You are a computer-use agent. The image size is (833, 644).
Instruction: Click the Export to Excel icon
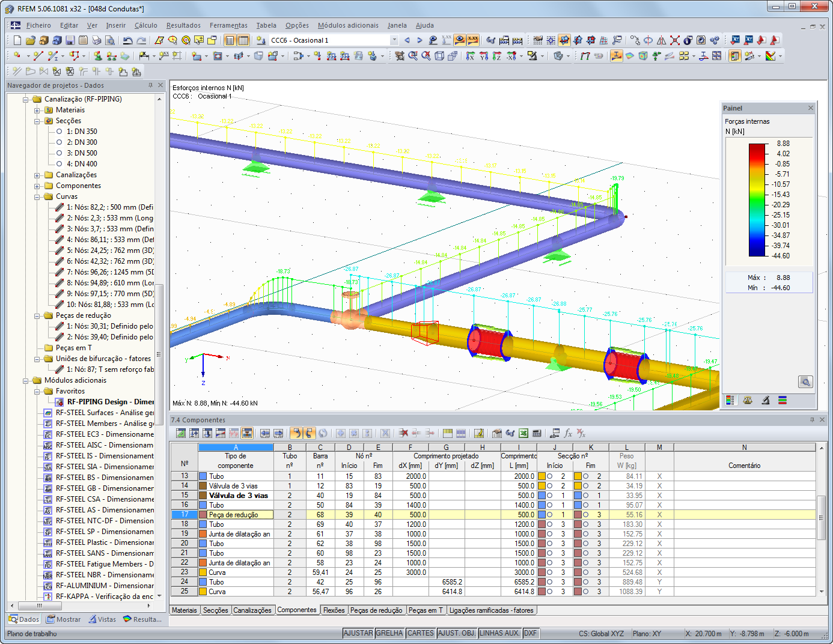[523, 433]
